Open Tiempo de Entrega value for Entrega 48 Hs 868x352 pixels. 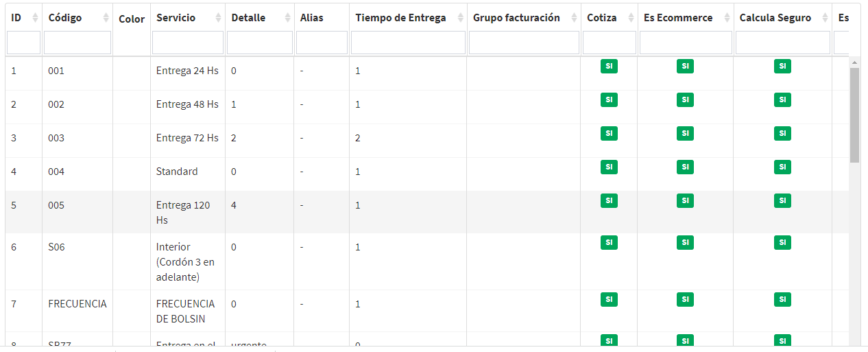358,104
